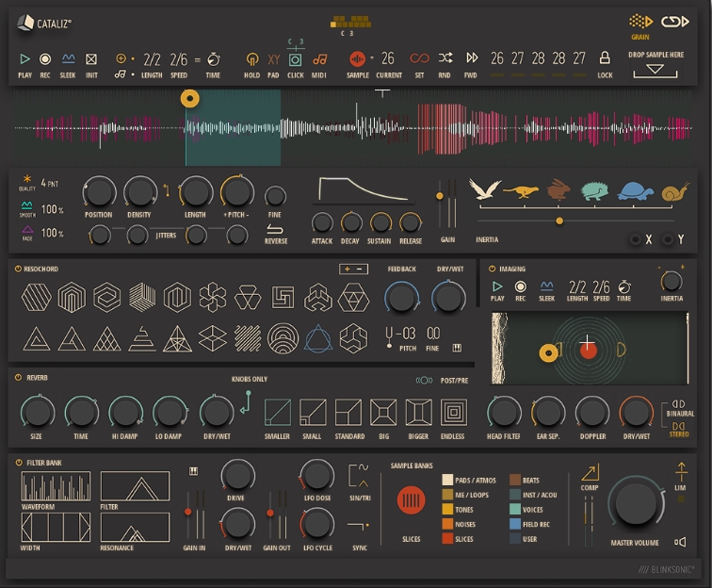Click the RESOCHORD plus/minus box
This screenshot has height=588, width=712.
tap(353, 269)
